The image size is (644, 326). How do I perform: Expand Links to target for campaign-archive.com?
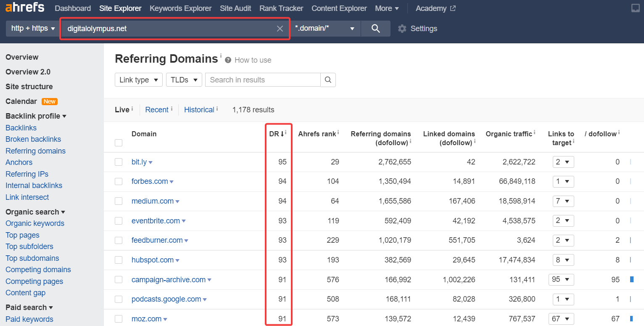[562, 280]
